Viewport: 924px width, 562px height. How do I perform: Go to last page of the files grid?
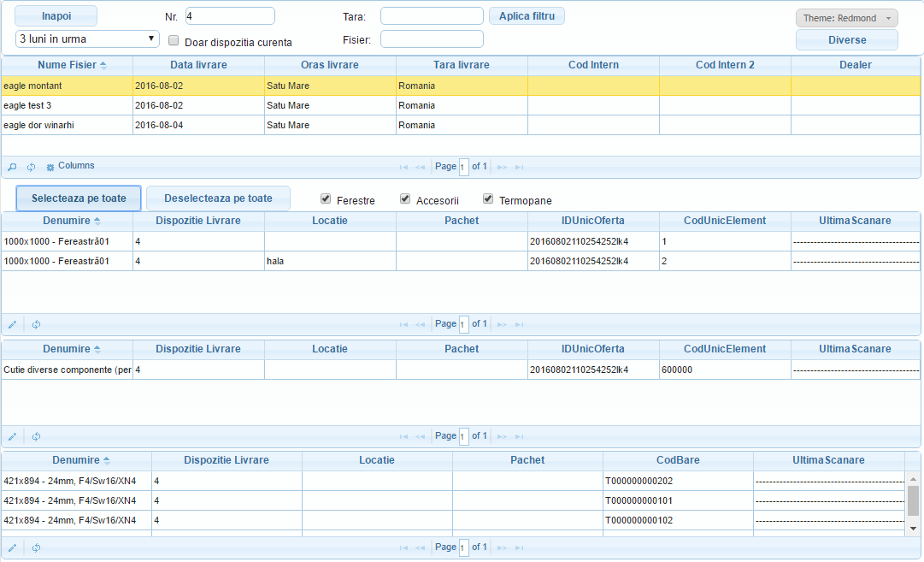521,167
